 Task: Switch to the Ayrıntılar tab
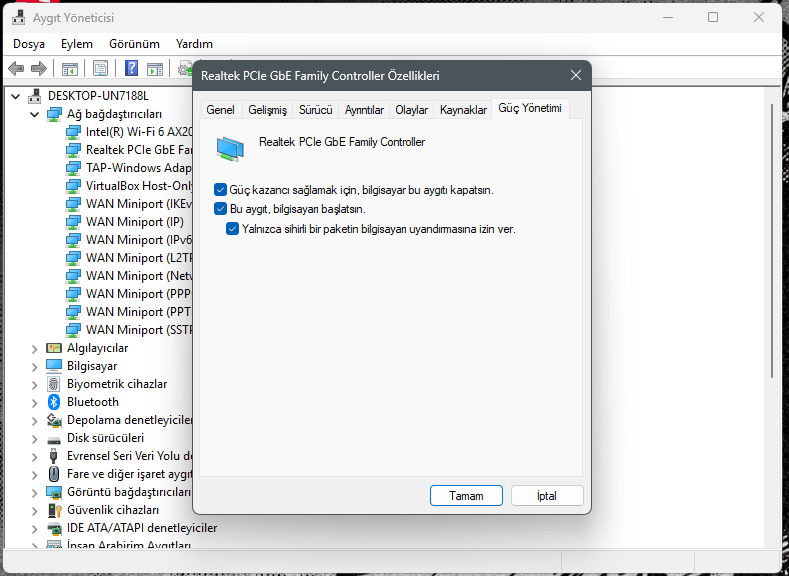pyautogui.click(x=364, y=110)
